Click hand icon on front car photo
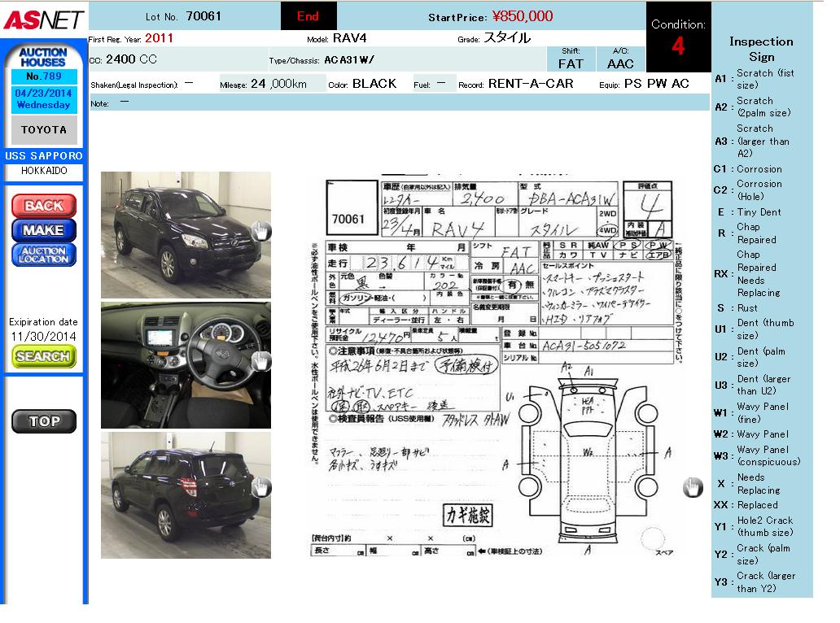This screenshot has height=623, width=840. (260, 230)
